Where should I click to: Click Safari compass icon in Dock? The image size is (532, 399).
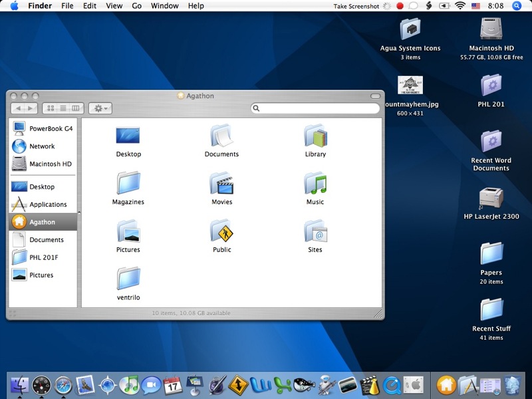63,384
